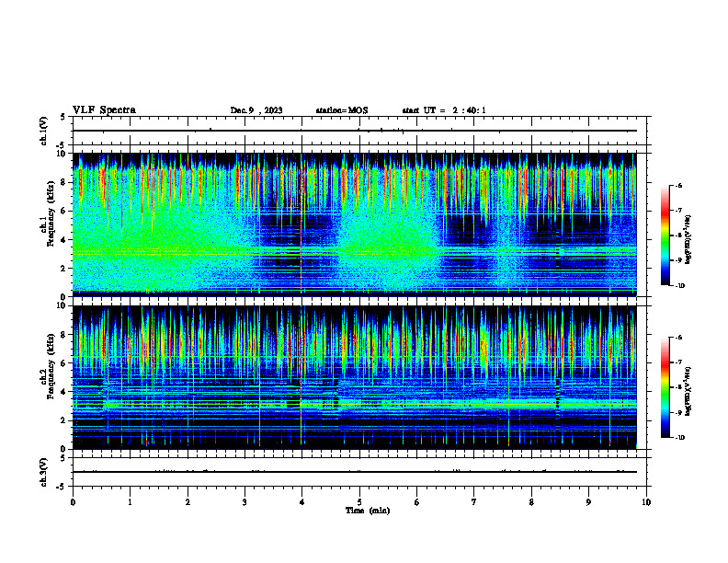Select the ch.2 'Frequency (kHz)' axis label
The width and height of the screenshot is (728, 563).
coord(50,366)
